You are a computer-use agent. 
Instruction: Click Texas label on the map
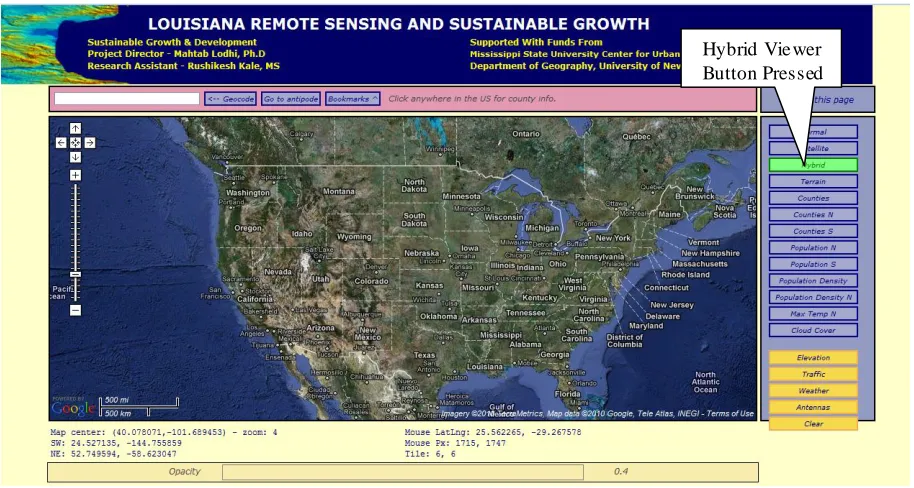424,354
